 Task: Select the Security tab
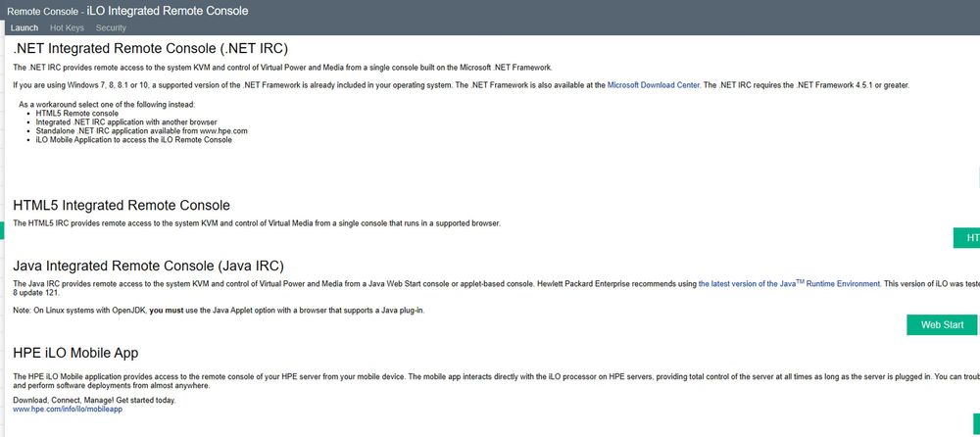tap(111, 27)
